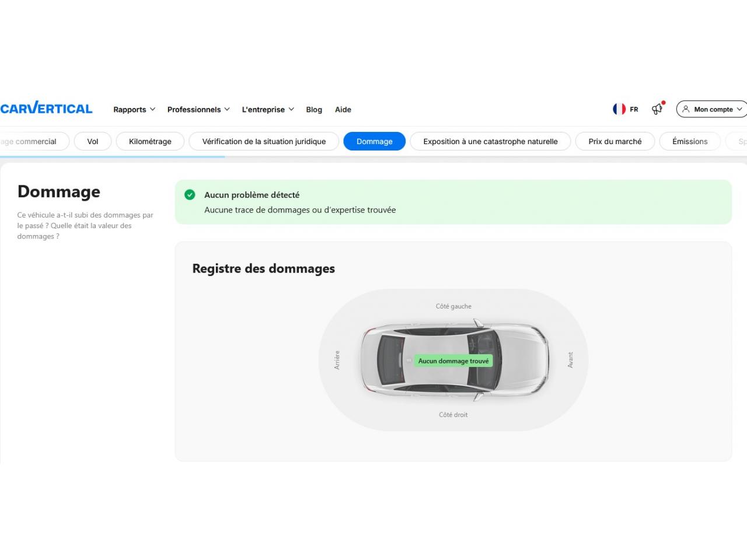Click the green checkmark status icon
This screenshot has height=560, width=747.
point(190,195)
